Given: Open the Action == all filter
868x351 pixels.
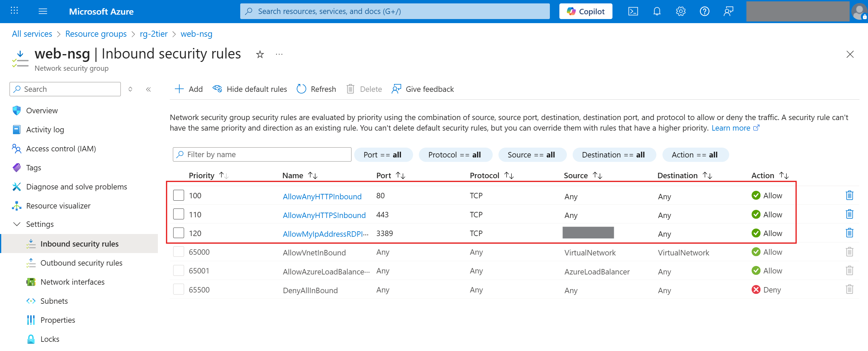Looking at the screenshot, I should tap(695, 155).
